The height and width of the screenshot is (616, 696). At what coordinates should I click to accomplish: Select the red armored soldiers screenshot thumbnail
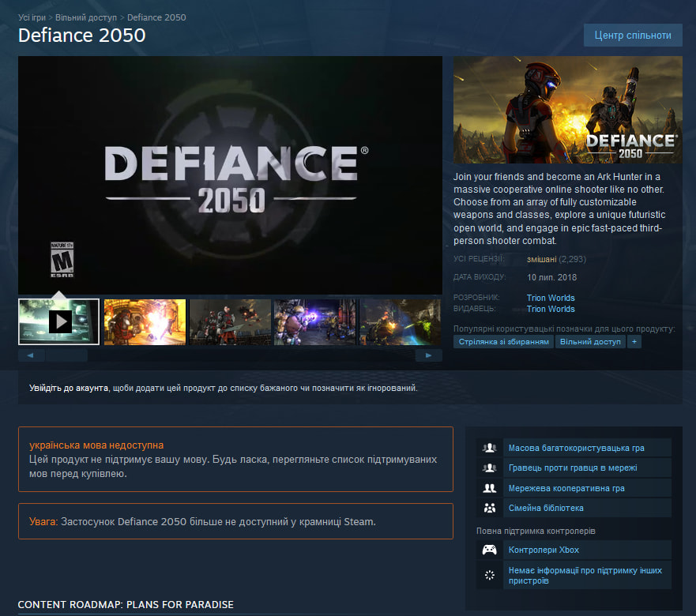pos(230,321)
